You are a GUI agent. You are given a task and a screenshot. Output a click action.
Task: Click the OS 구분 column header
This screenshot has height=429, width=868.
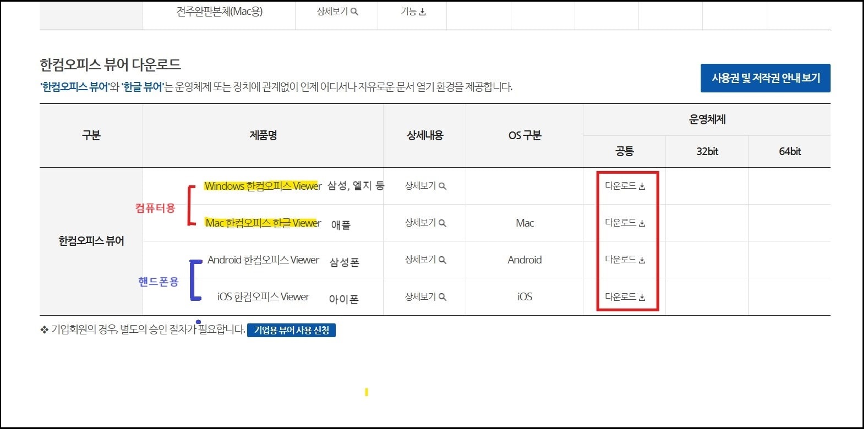point(525,135)
